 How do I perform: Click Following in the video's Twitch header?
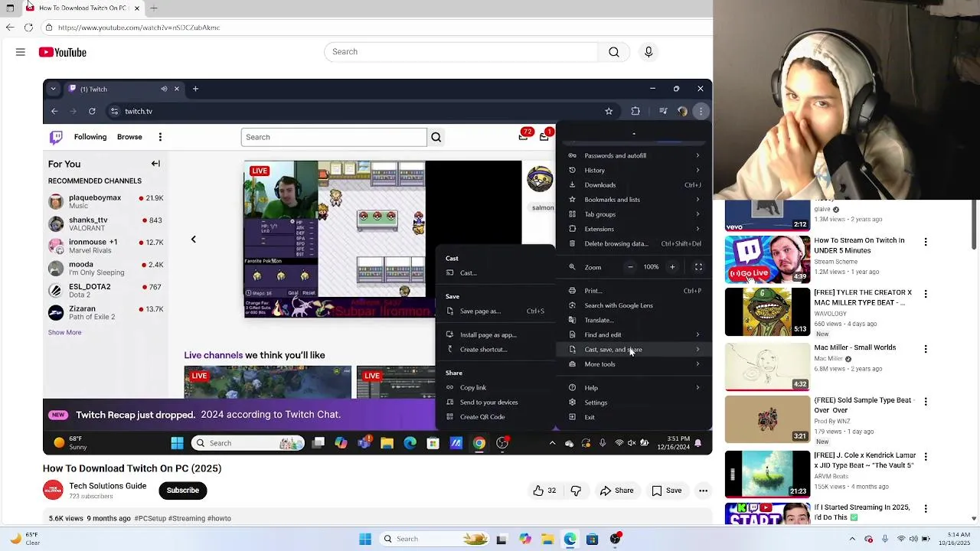pyautogui.click(x=90, y=137)
